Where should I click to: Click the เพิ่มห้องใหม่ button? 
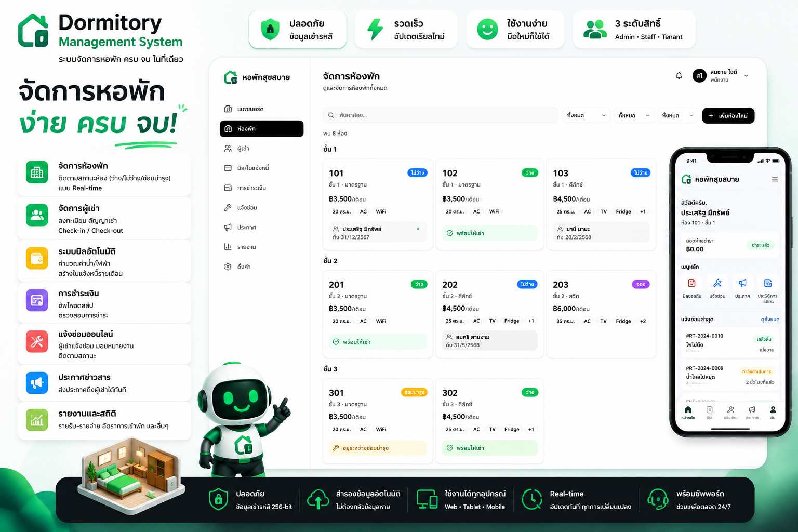pos(728,115)
